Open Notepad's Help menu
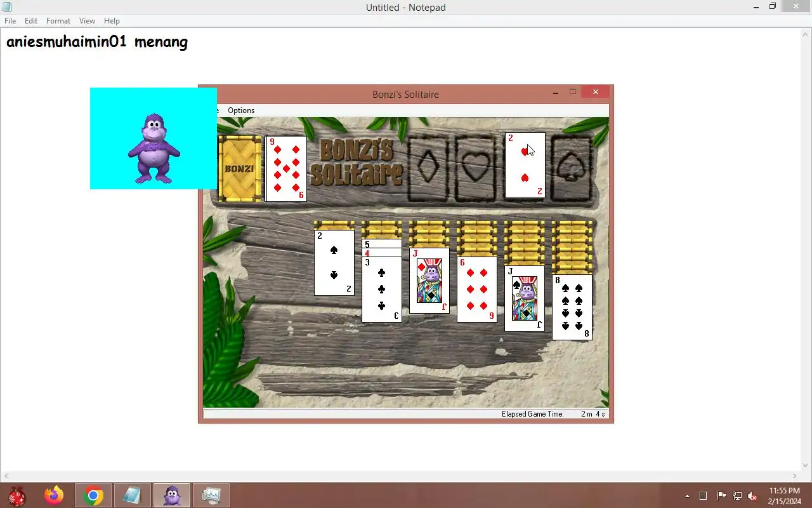The image size is (812, 508). coord(112,21)
